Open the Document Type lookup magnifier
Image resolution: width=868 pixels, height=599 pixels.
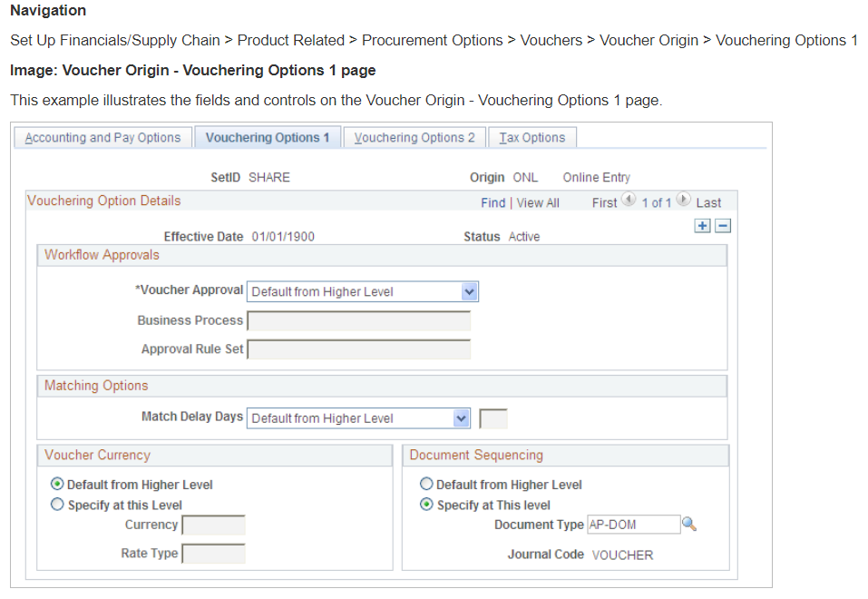click(x=689, y=524)
